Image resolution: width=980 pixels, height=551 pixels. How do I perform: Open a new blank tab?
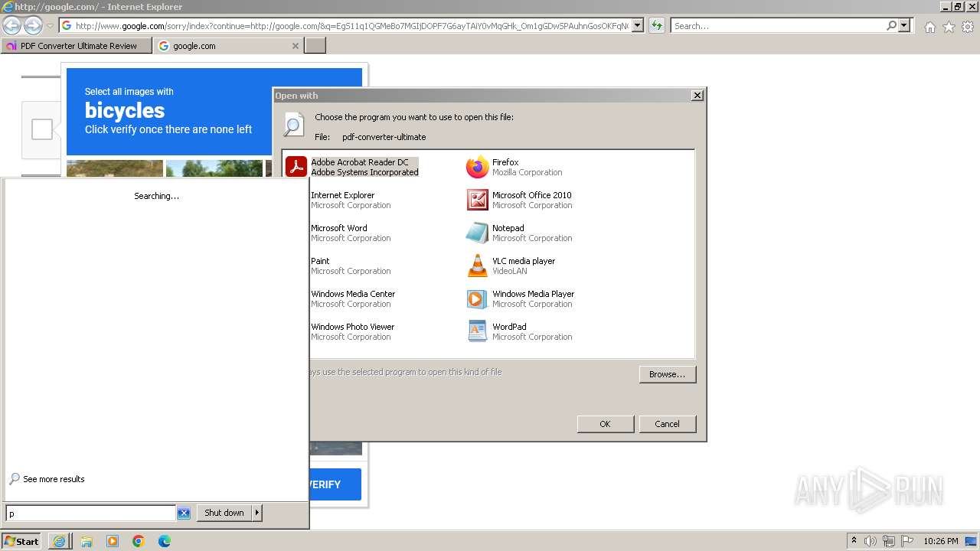pyautogui.click(x=315, y=46)
